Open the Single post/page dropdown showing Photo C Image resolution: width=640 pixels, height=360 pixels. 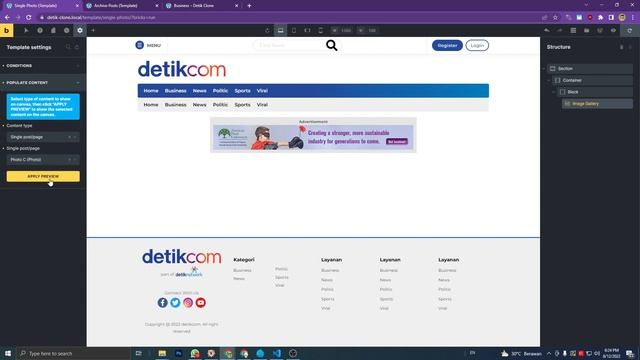(43, 160)
